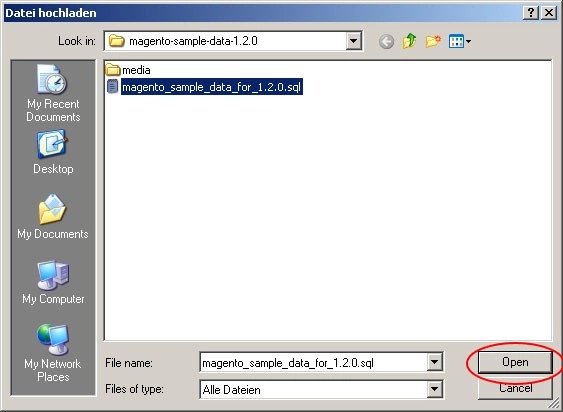Open the View menu icon
The height and width of the screenshot is (412, 563).
coord(460,41)
